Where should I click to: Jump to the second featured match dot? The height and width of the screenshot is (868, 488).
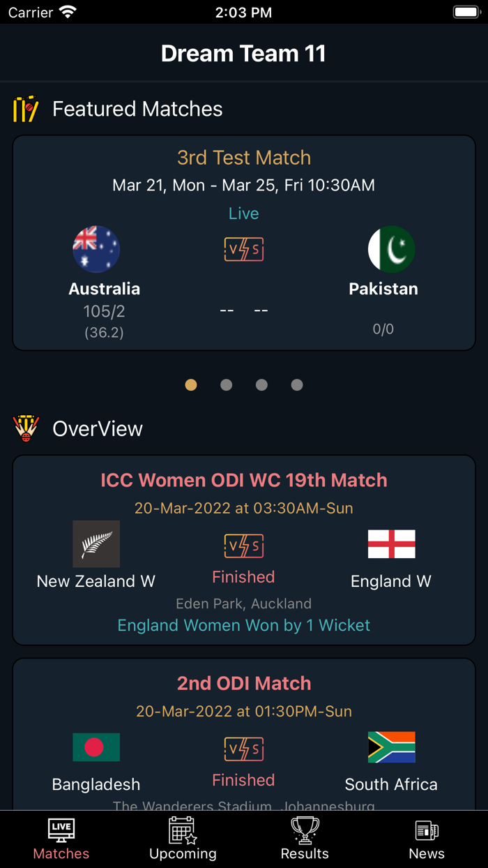point(226,384)
